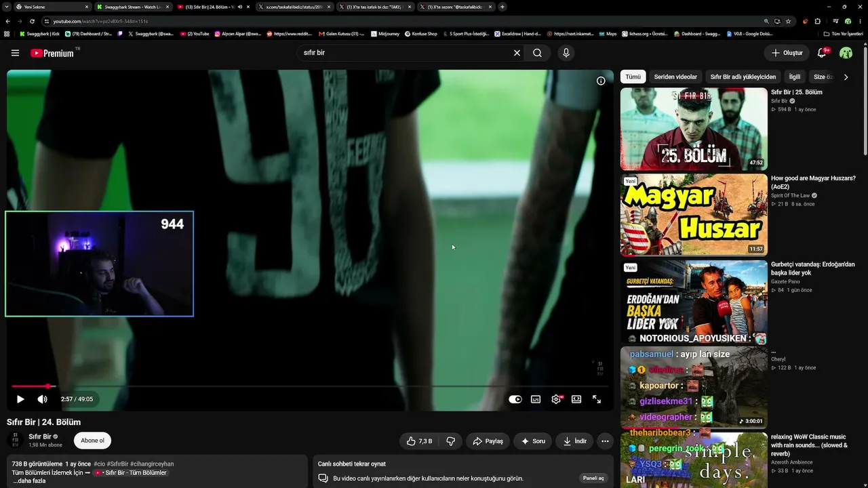Turn on subtitles for the video
This screenshot has height=488, width=868.
tap(536, 399)
